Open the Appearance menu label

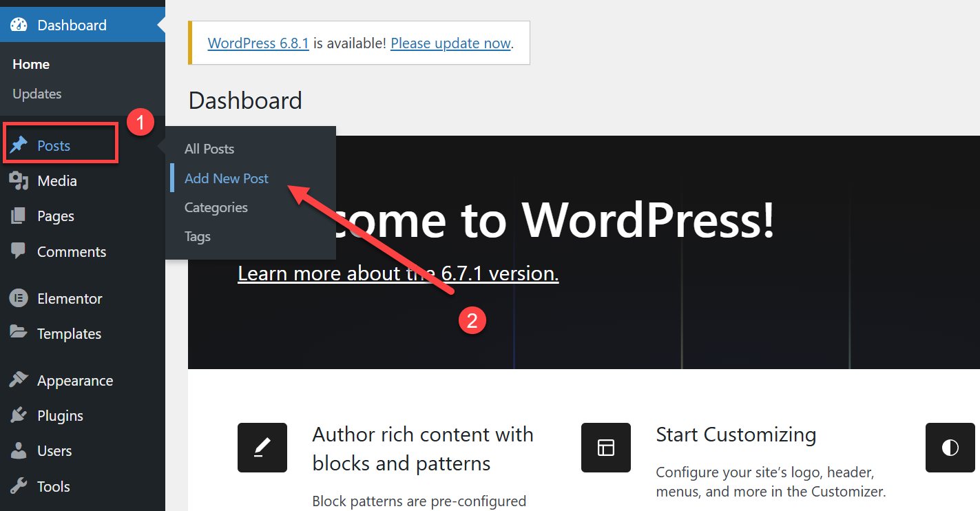tap(75, 381)
